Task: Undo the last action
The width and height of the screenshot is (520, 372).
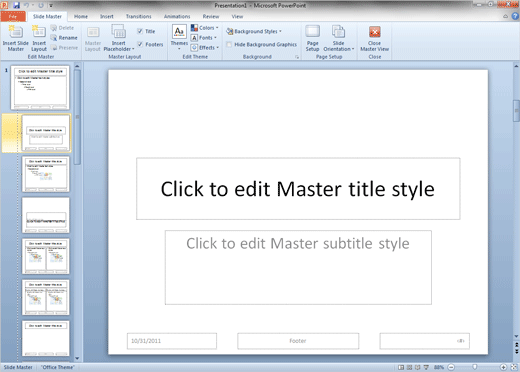Action: pyautogui.click(x=26, y=5)
